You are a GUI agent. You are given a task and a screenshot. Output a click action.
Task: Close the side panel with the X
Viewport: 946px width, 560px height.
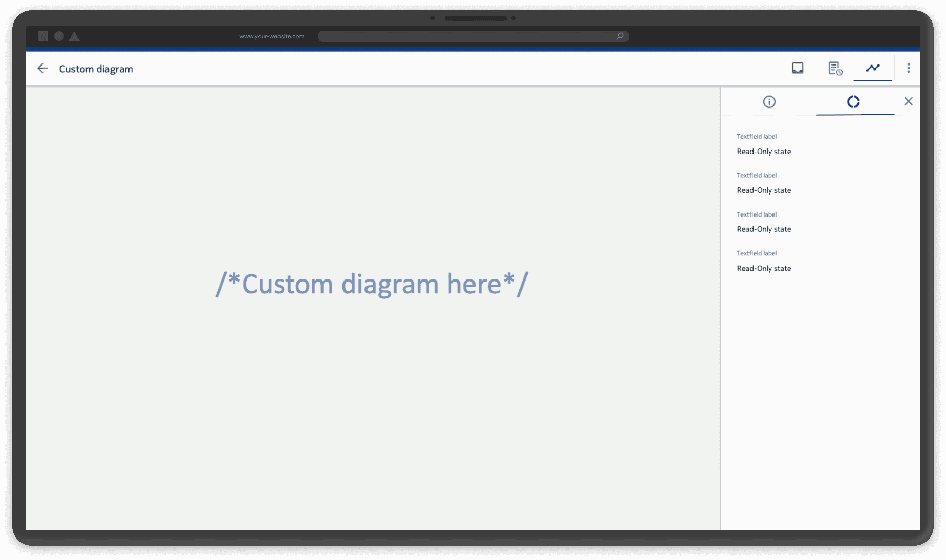(909, 101)
